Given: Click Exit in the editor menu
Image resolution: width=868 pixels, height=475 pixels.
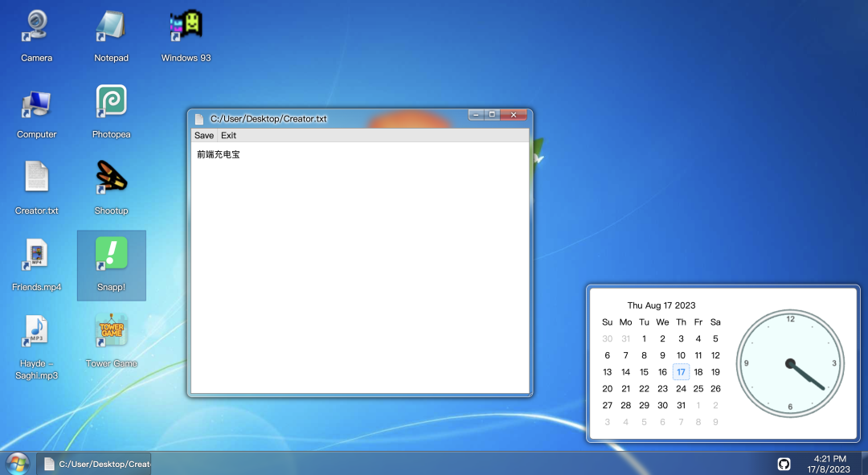Looking at the screenshot, I should [x=228, y=135].
